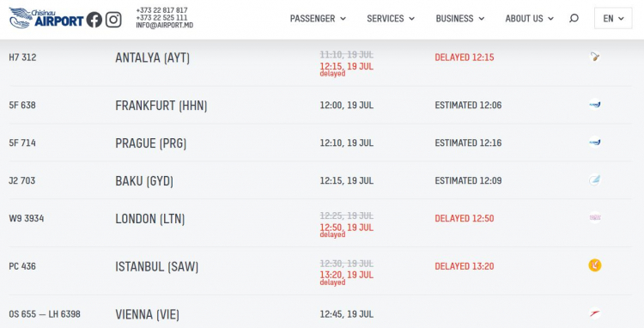
Task: Select the Istanbul (SAW) flight row
Action: [x=320, y=271]
